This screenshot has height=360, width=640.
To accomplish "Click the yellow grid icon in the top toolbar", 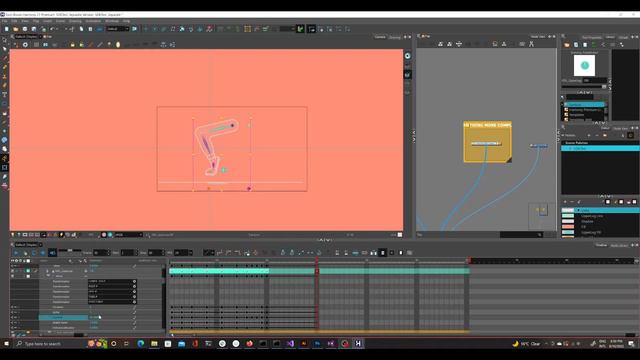I will [x=247, y=29].
